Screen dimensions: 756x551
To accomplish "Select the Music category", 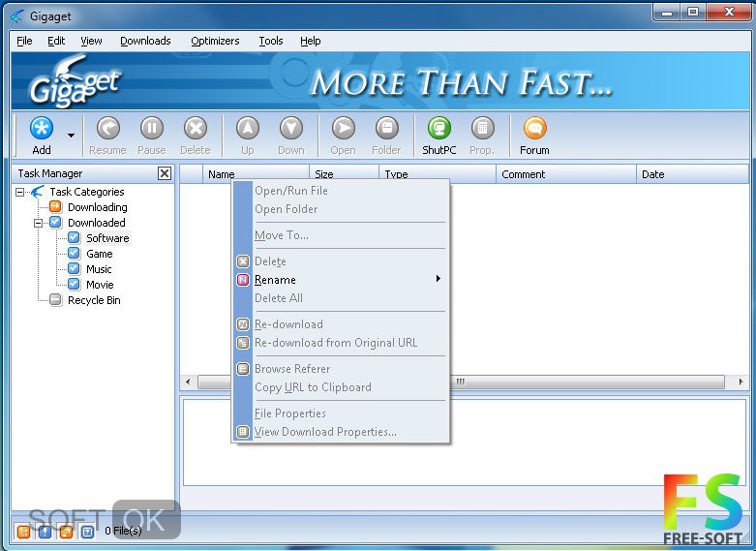I will pos(99,269).
